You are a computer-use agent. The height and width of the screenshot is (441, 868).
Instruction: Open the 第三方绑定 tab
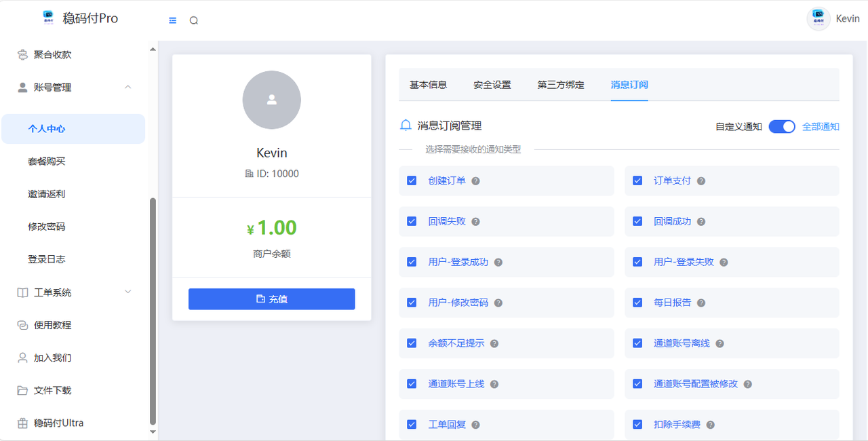tap(561, 85)
